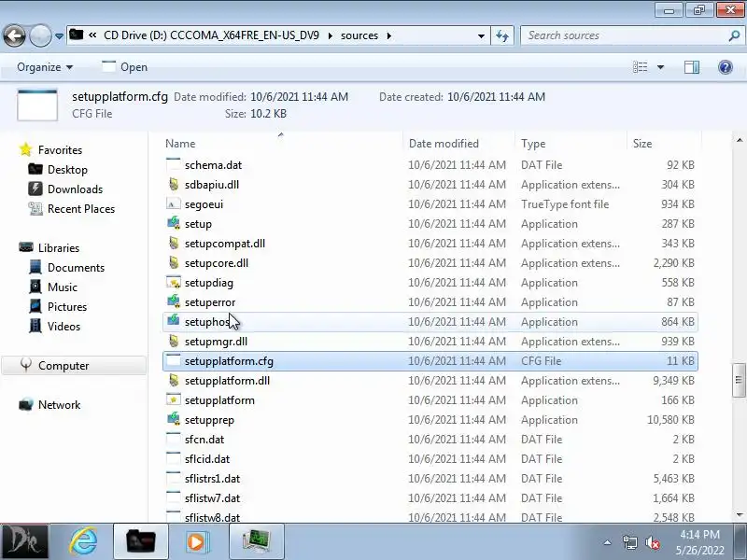Image resolution: width=747 pixels, height=560 pixels.
Task: Change view using the views icon
Action: [x=640, y=67]
